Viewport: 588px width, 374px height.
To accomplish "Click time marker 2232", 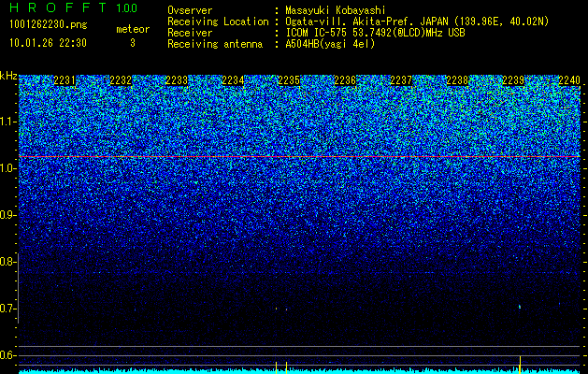I will [121, 80].
